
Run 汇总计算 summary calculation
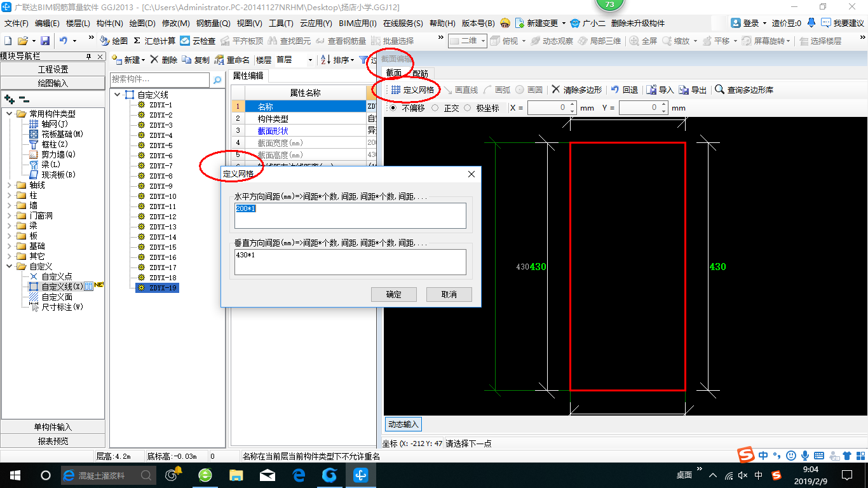(x=154, y=41)
